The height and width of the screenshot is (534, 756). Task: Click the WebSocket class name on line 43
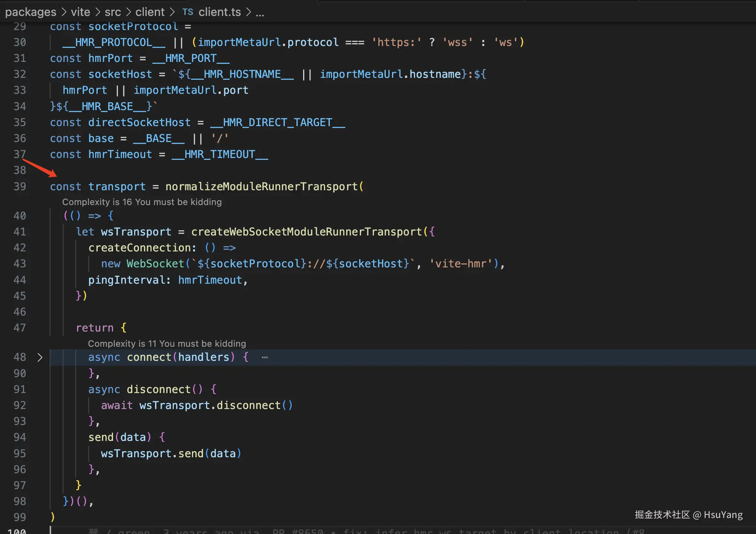(x=155, y=264)
